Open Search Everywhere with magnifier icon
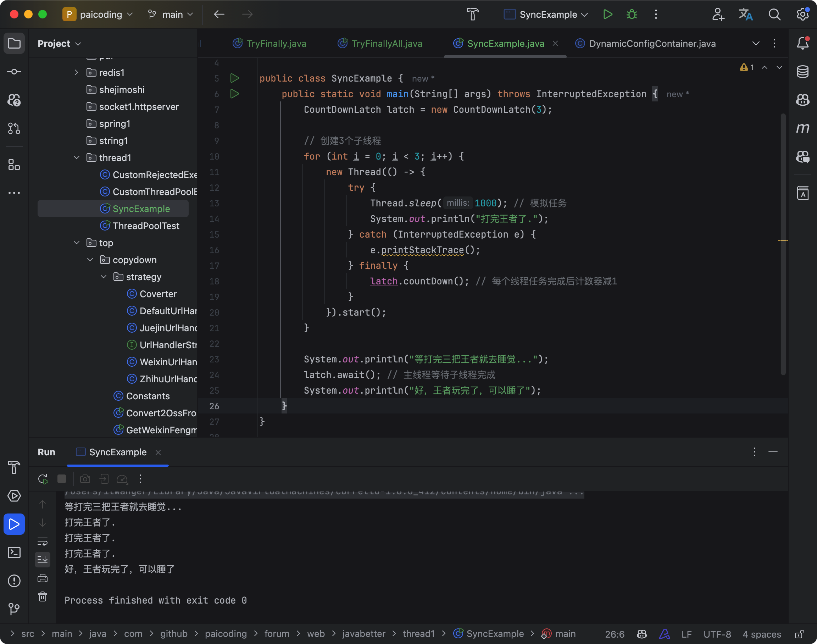817x644 pixels. 775,14
